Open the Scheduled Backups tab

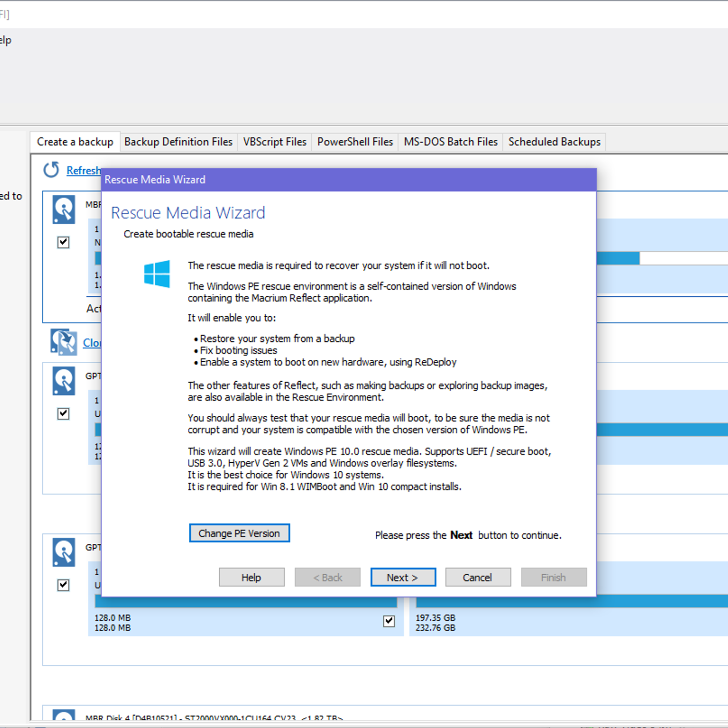(554, 142)
